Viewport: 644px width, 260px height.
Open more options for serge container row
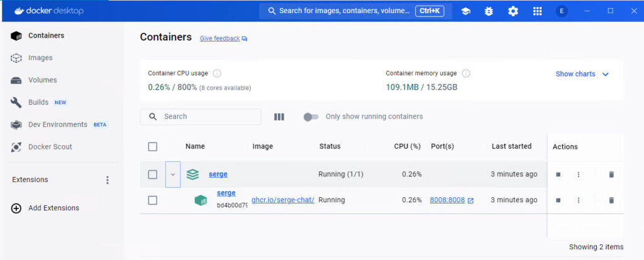[x=579, y=200]
